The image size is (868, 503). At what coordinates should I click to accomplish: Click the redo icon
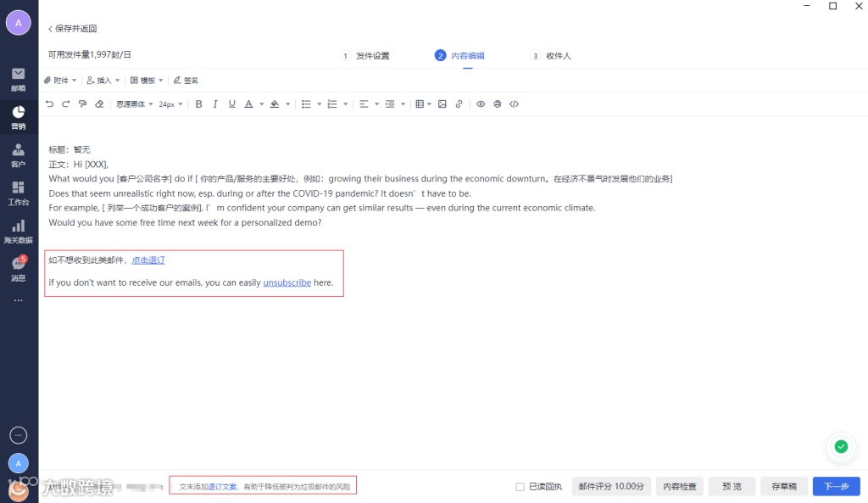click(x=66, y=104)
